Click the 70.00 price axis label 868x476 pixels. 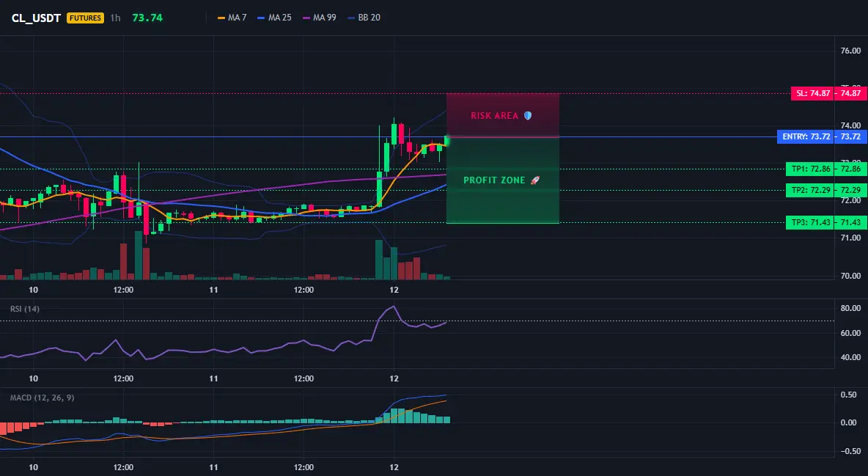[x=851, y=276]
